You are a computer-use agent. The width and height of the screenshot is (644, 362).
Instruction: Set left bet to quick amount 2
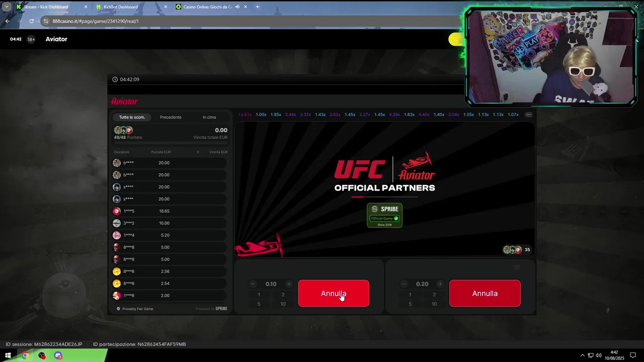(x=283, y=295)
